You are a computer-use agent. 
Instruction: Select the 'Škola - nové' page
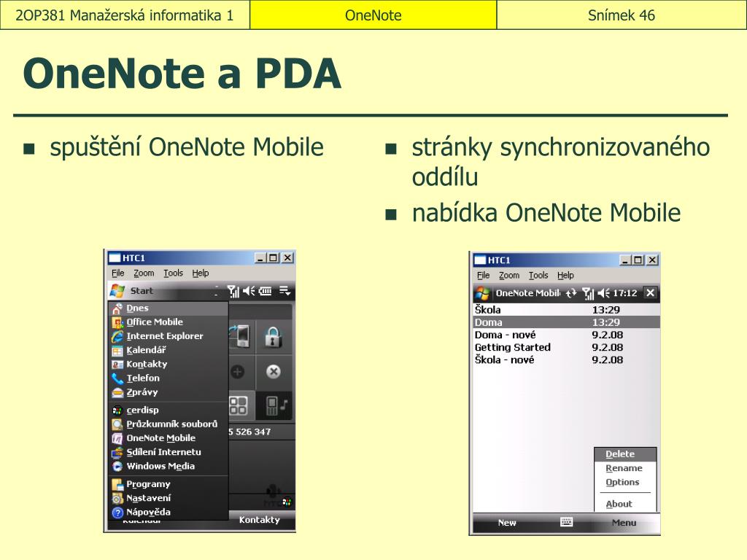[x=566, y=359]
